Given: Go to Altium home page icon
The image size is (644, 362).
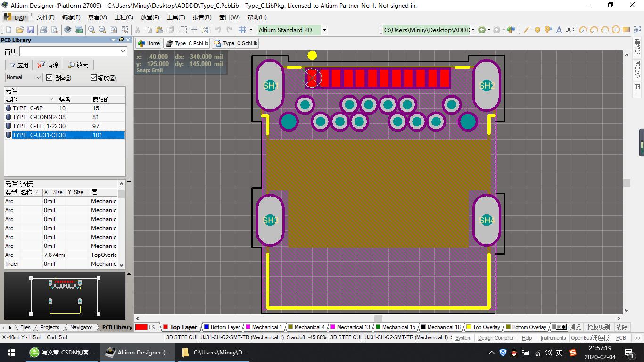Looking at the screenshot, I should point(511,30).
